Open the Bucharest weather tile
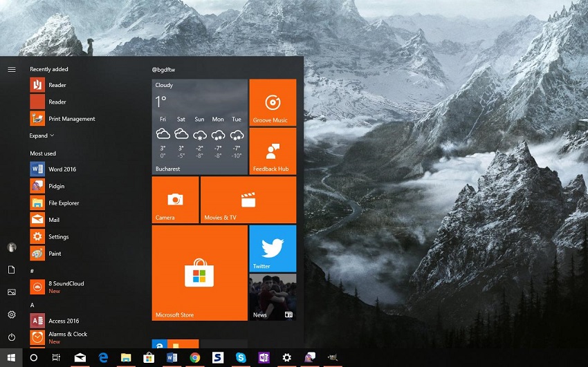588x367 pixels. (199, 126)
